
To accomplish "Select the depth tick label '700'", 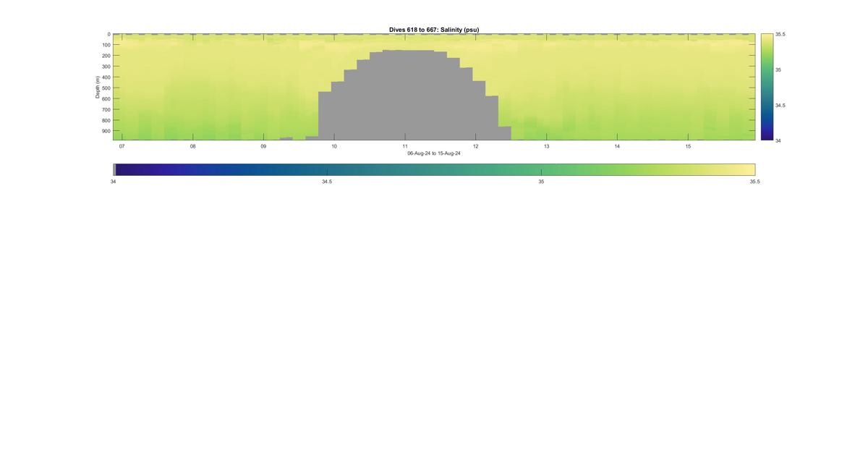I will pyautogui.click(x=106, y=110).
